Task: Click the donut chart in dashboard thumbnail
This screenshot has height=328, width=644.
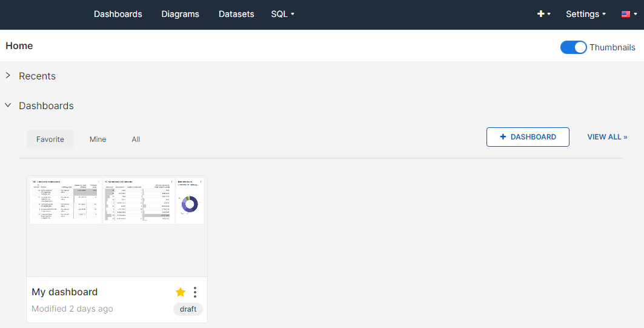Action: [x=190, y=205]
